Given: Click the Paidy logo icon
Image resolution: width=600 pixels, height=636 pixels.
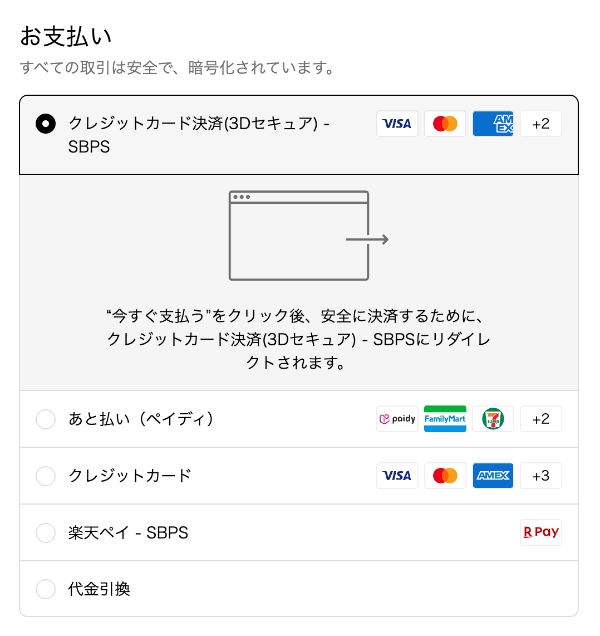Looking at the screenshot, I should click(397, 419).
